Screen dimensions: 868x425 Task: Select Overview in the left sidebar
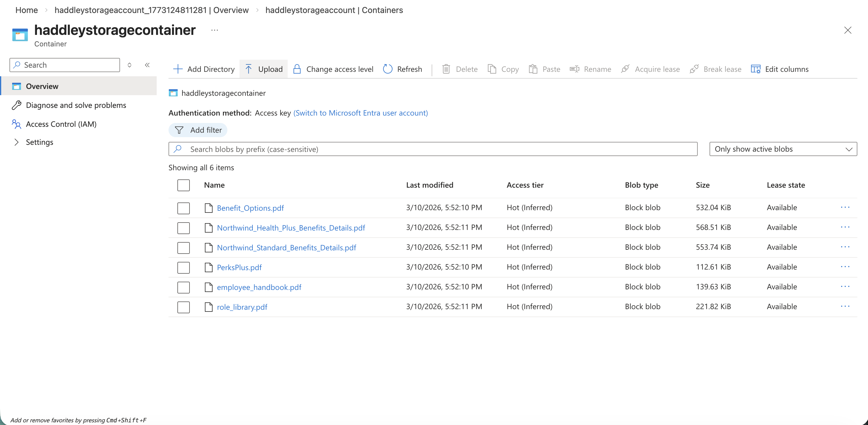click(x=42, y=86)
